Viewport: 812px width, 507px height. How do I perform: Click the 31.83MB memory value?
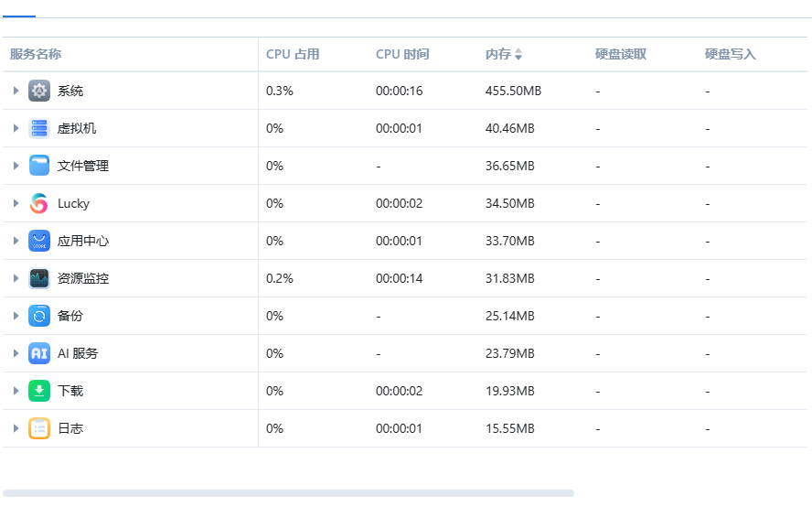click(509, 278)
